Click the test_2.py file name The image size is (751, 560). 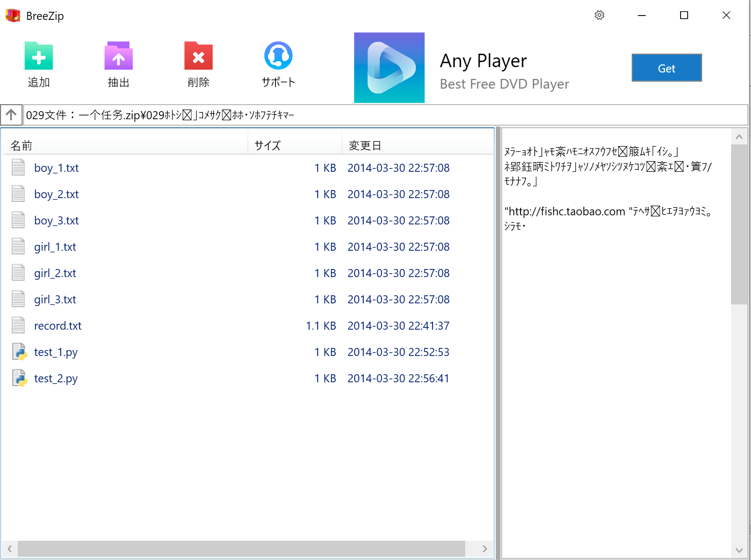[56, 379]
